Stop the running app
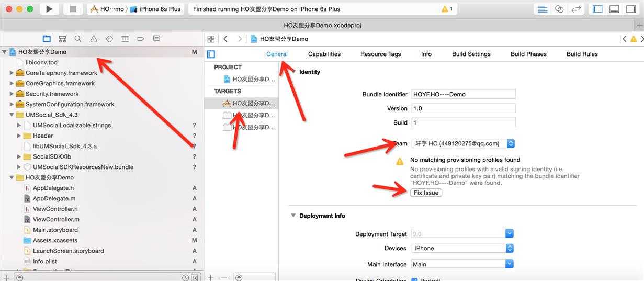644x281 pixels. [73, 9]
